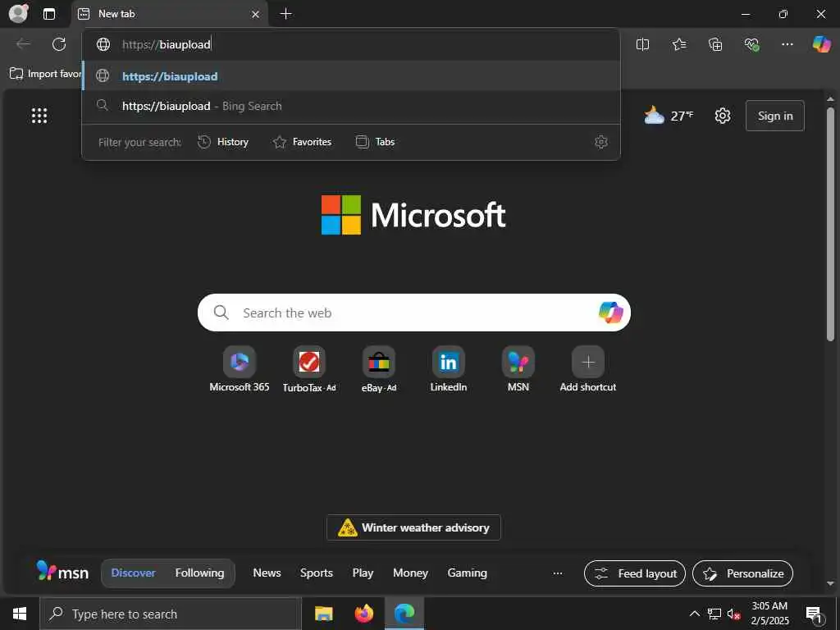Select the biaupload Bing Search suggestion
Screen dimensions: 840x630
351,106
